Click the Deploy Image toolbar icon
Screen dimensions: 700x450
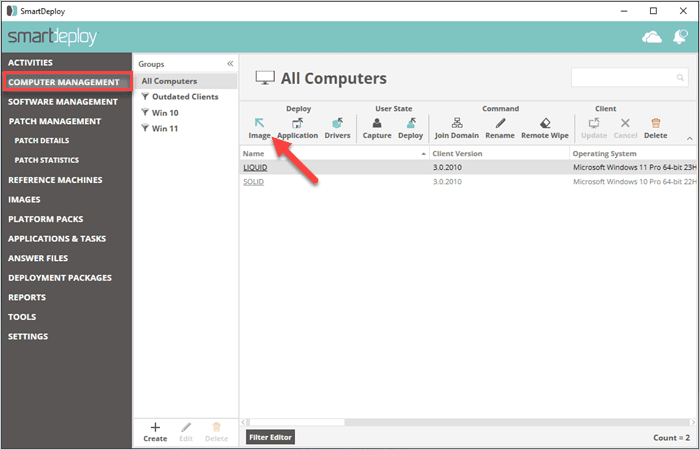pos(259,124)
